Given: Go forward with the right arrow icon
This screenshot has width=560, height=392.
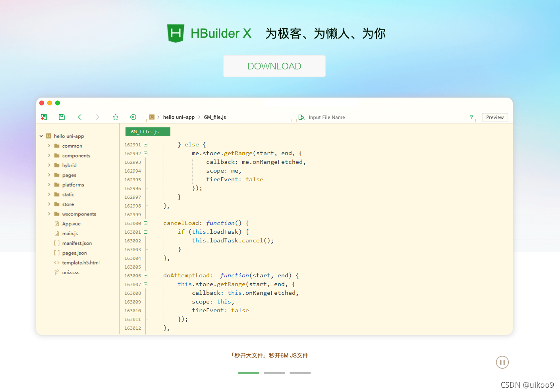Looking at the screenshot, I should point(97,117).
